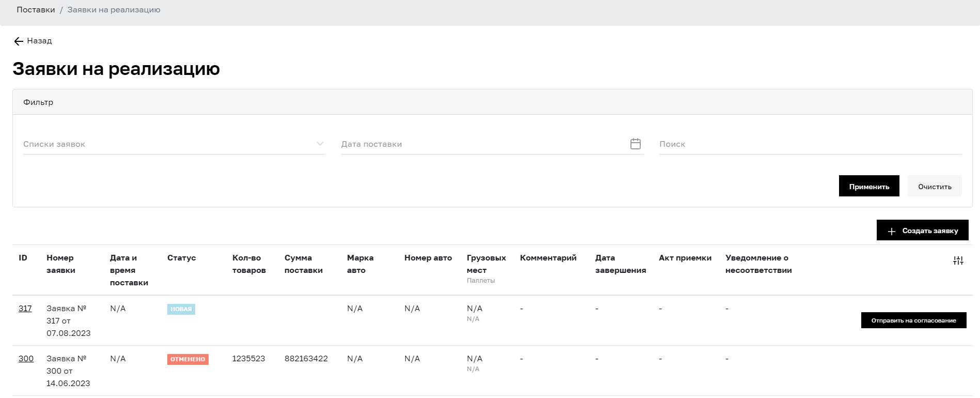
Task: Click Акт приемки column header
Action: click(x=685, y=258)
